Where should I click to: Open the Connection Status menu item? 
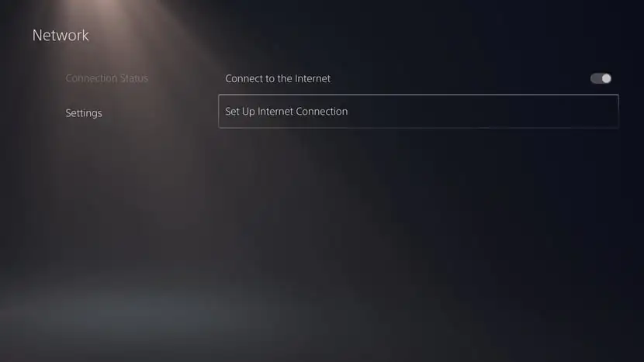[107, 78]
